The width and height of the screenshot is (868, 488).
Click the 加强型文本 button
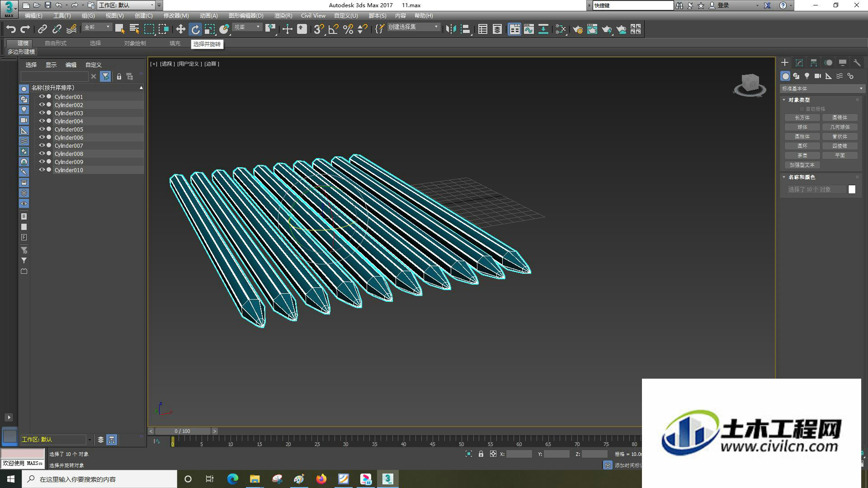(x=802, y=165)
